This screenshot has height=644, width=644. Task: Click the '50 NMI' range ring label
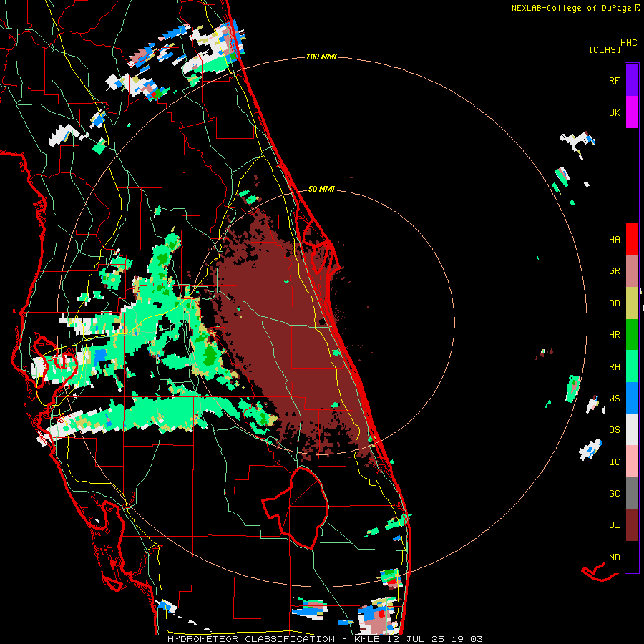(321, 189)
